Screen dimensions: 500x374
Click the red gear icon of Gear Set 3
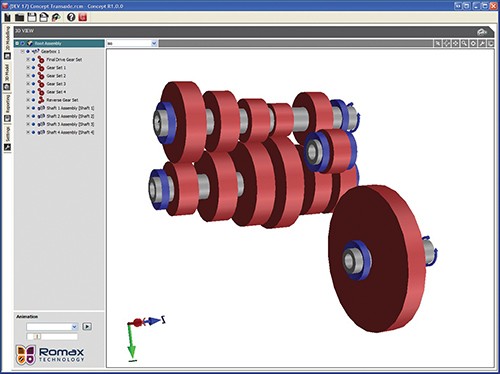(41, 84)
